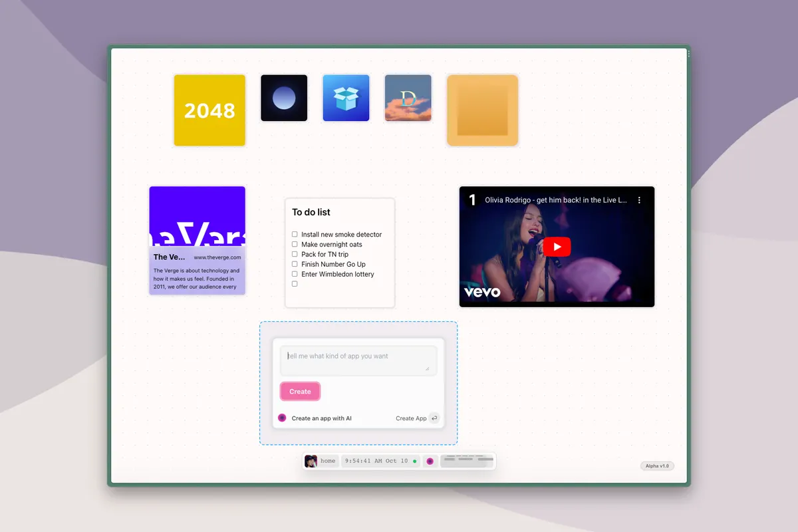Click the green status dot
The height and width of the screenshot is (532, 798).
[x=415, y=461]
